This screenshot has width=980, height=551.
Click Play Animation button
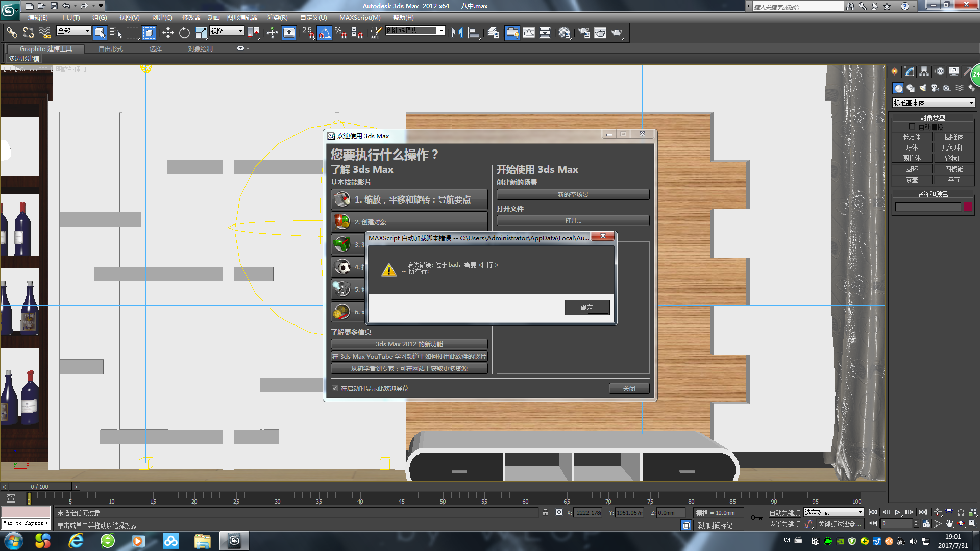pos(898,512)
